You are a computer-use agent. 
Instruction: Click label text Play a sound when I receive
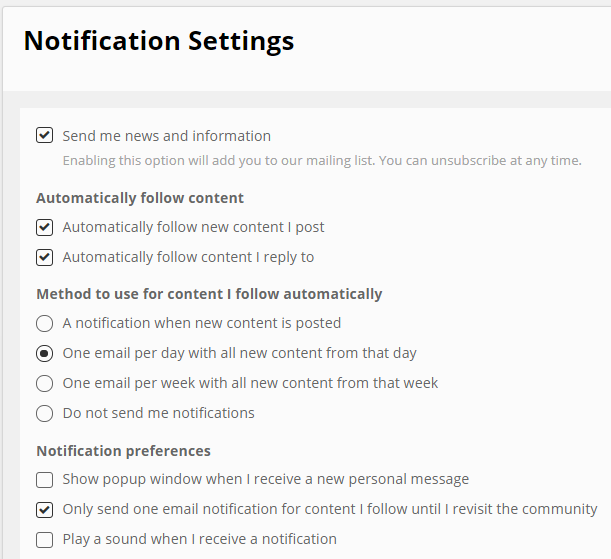point(200,539)
